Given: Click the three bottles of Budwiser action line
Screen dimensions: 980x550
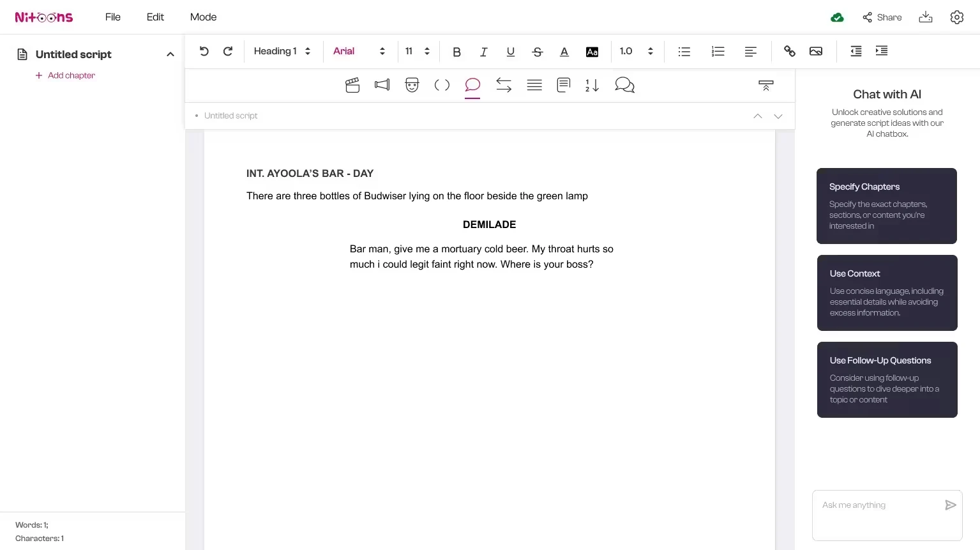Looking at the screenshot, I should click(417, 196).
